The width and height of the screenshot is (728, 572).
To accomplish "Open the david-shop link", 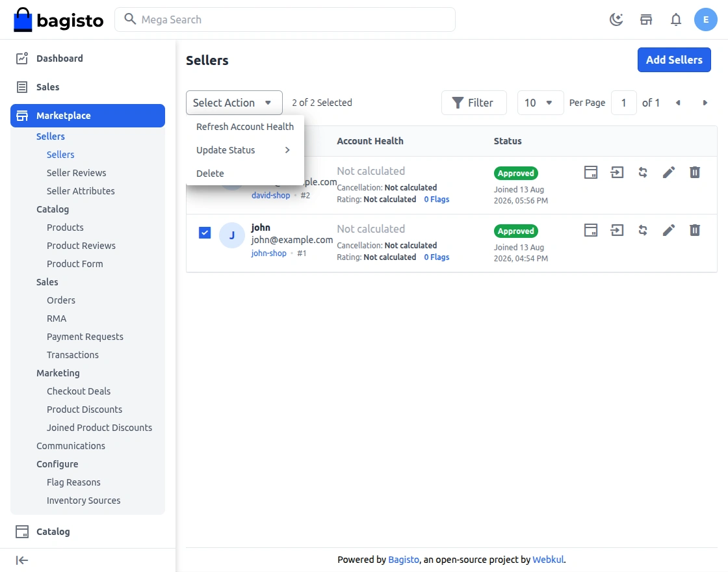I will 270,196.
